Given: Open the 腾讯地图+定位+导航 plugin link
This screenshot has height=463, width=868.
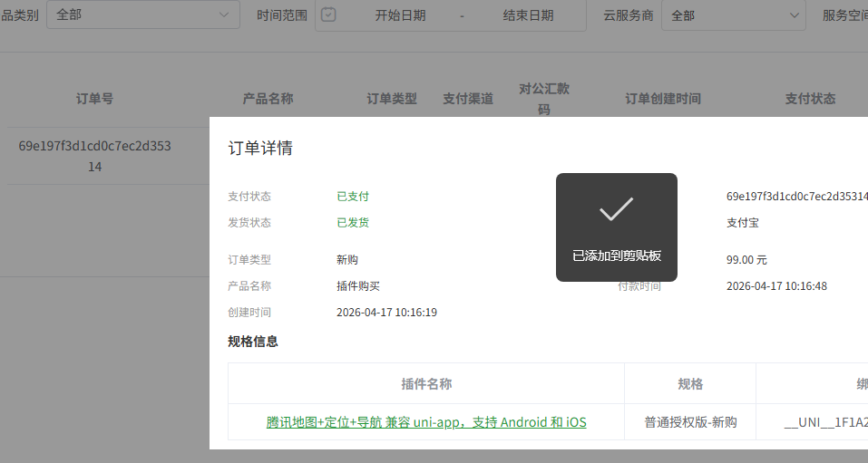Looking at the screenshot, I should click(426, 422).
